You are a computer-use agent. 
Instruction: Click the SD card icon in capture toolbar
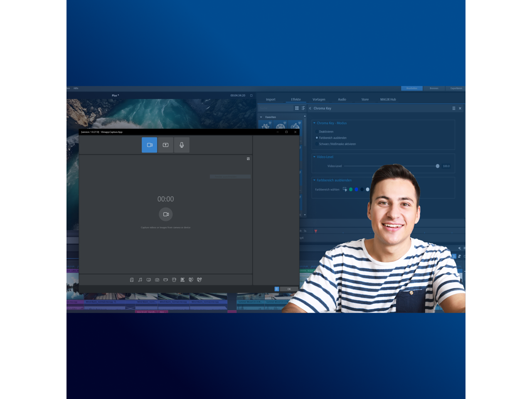[x=132, y=280]
